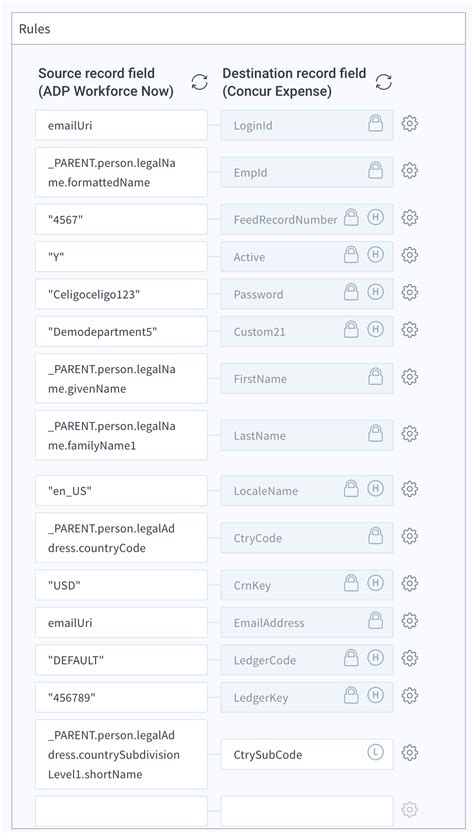Click the empty destination field in last row

coord(307,811)
